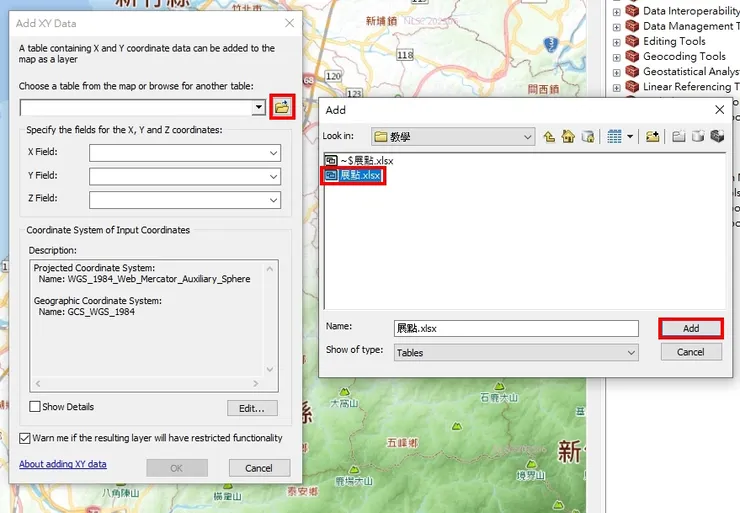Click the Linear Referencing toolbox icon

click(x=632, y=86)
